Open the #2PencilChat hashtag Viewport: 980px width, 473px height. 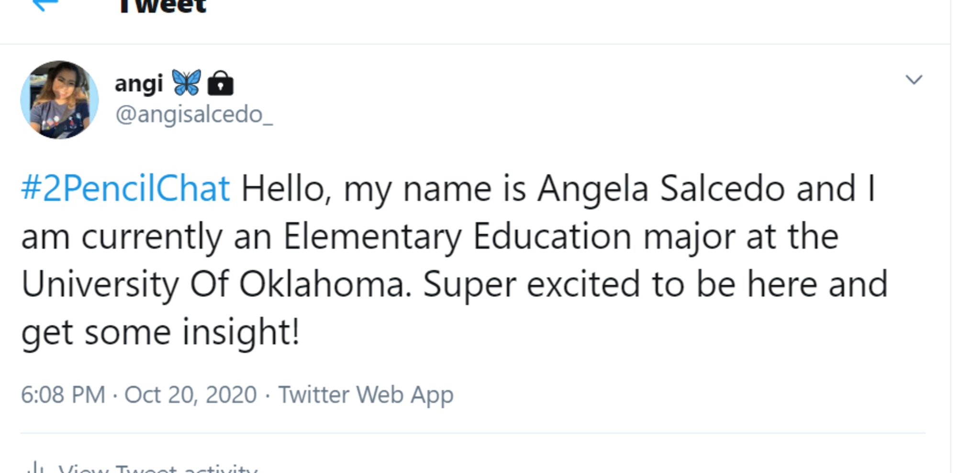tap(125, 189)
